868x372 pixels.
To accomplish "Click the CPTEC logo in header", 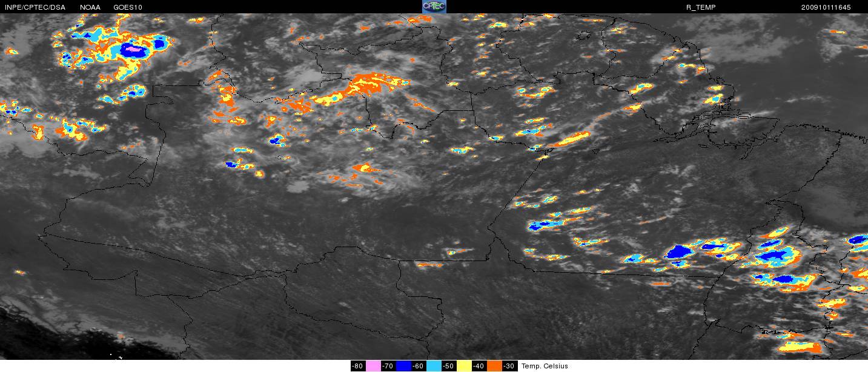I will pos(434,7).
